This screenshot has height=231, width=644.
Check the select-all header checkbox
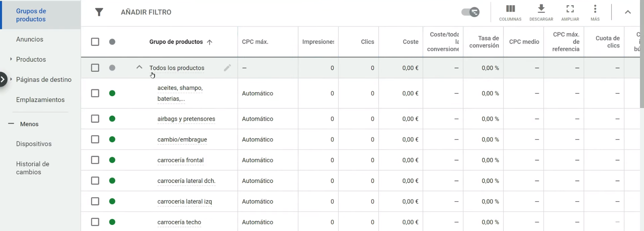(x=95, y=42)
